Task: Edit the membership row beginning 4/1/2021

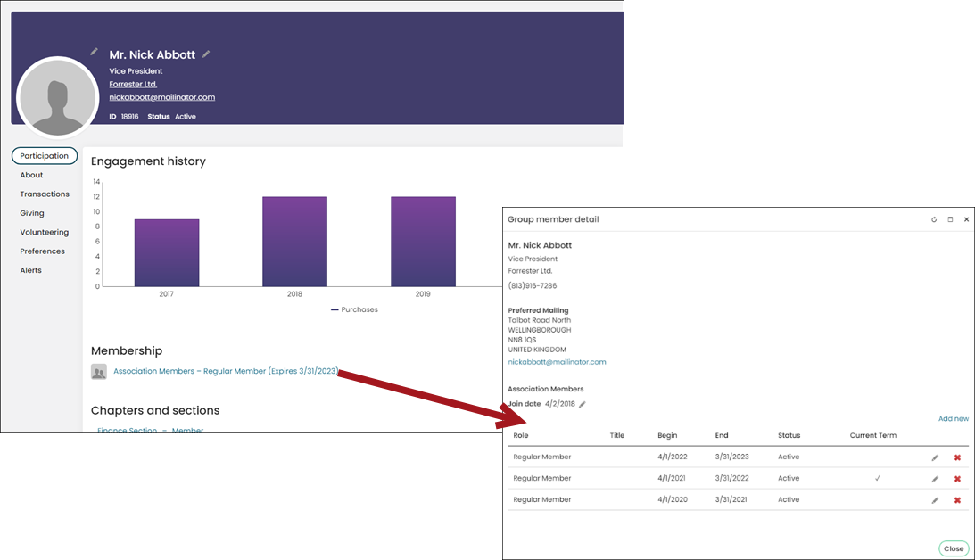Action: (x=935, y=479)
